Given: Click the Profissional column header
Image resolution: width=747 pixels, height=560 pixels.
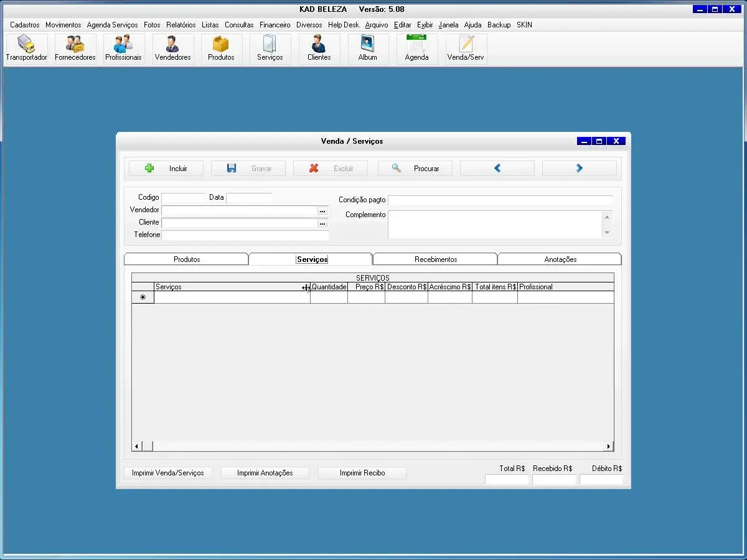Looking at the screenshot, I should coord(566,287).
